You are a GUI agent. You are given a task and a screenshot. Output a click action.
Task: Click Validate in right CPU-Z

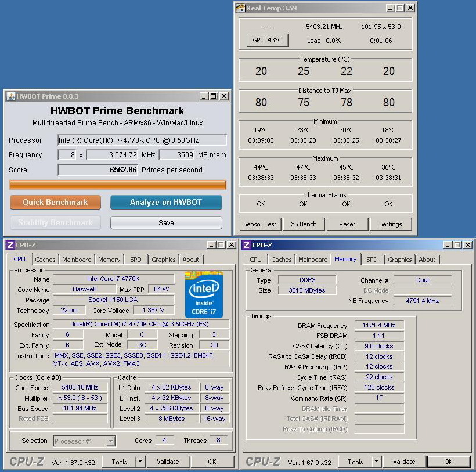[x=404, y=462]
